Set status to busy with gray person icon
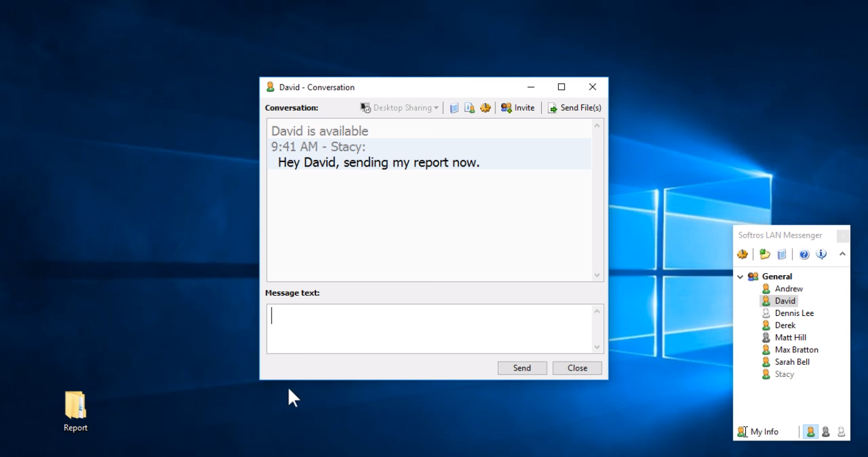Screen dimensions: 868x457 [826, 432]
